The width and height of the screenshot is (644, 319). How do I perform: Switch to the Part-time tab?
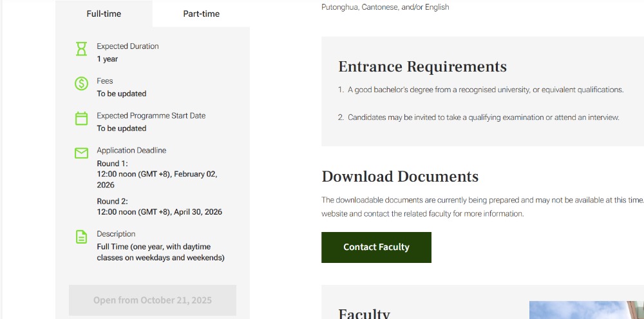201,14
